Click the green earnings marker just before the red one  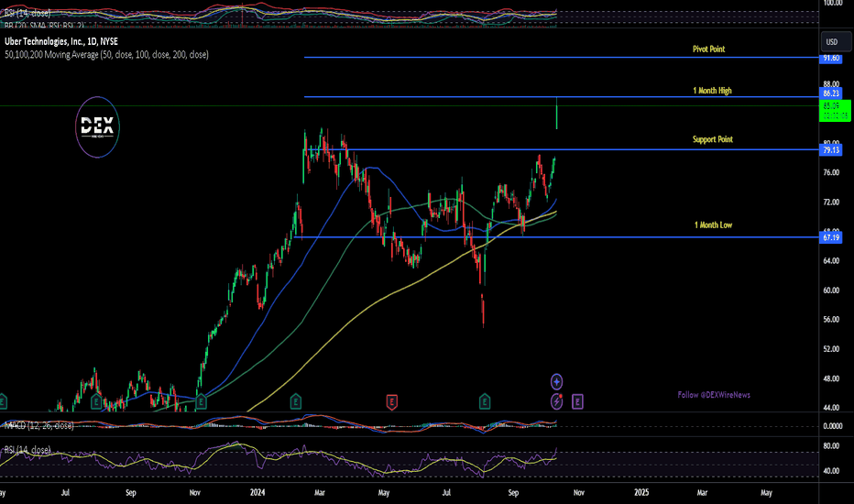pos(295,402)
